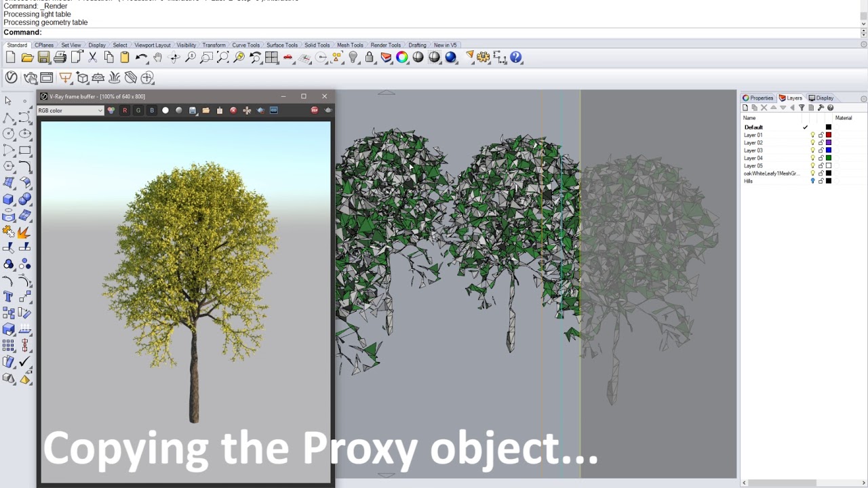Open Layers panel gear menu
The height and width of the screenshot is (488, 868).
click(x=863, y=99)
